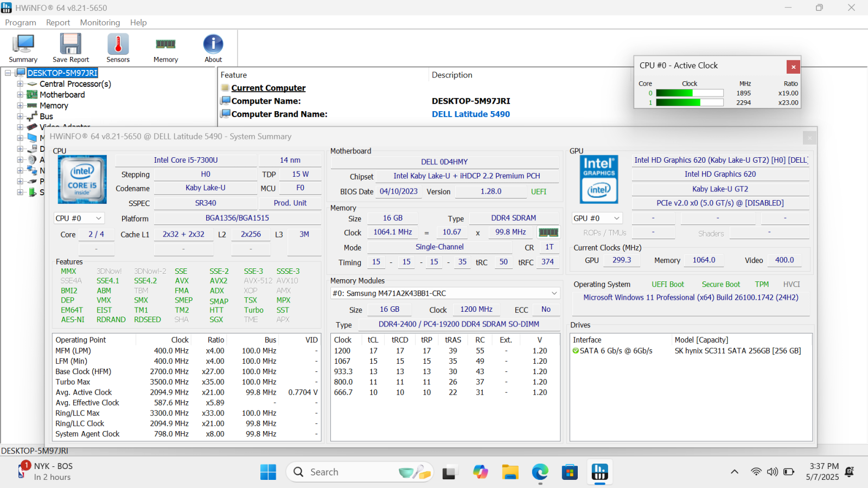Click the memory chip icon beside 99.8 MHz

(x=548, y=233)
